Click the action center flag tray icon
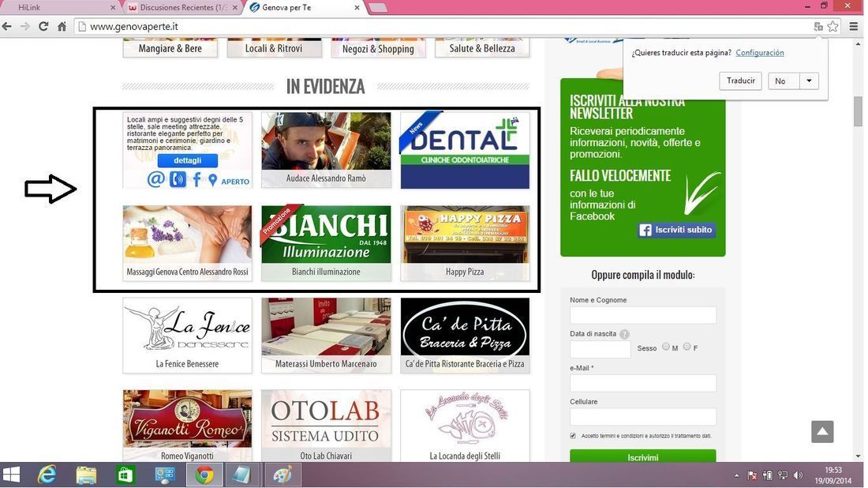Screen dimensions: 868x488 tap(752, 475)
